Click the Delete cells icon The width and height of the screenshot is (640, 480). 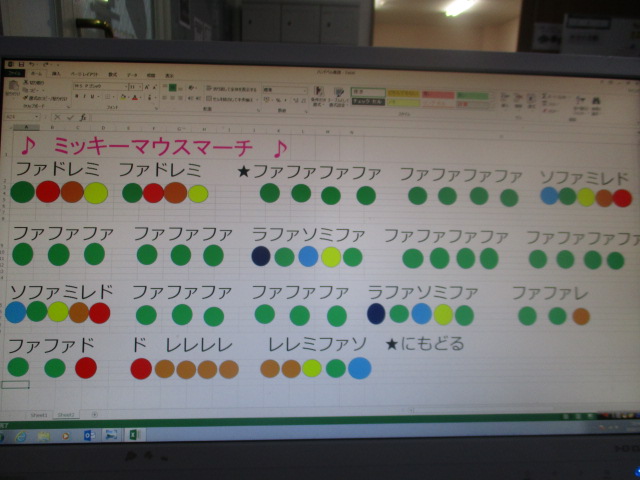point(518,100)
